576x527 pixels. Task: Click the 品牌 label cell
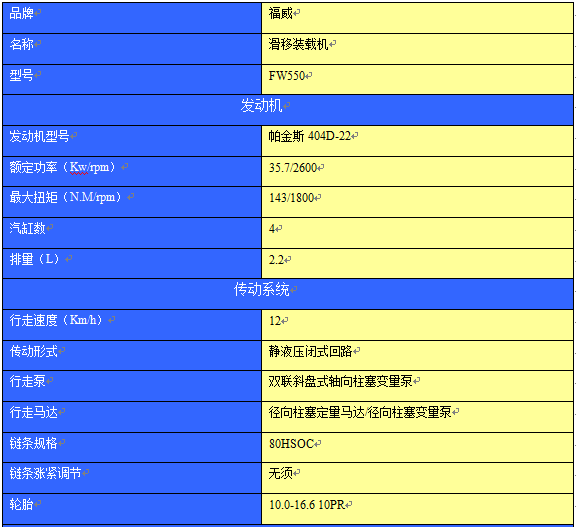click(x=132, y=18)
